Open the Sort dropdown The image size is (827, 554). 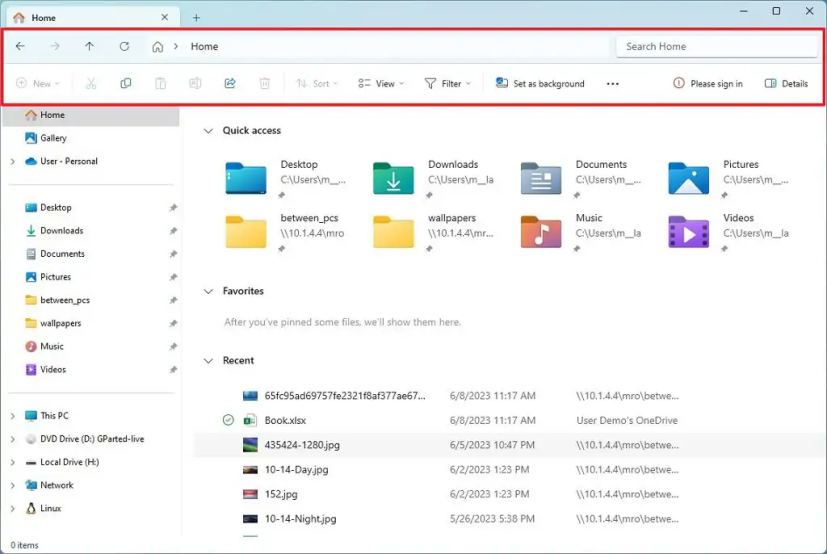(x=317, y=84)
